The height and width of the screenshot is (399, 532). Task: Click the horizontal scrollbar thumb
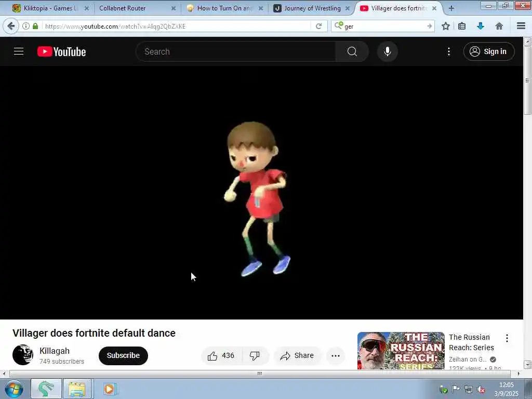(x=260, y=374)
